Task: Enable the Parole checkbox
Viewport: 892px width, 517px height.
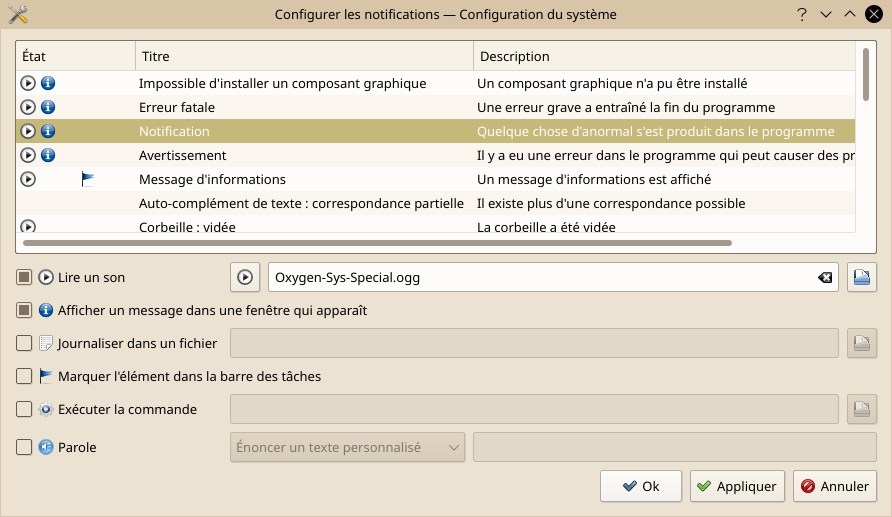Action: pos(24,447)
